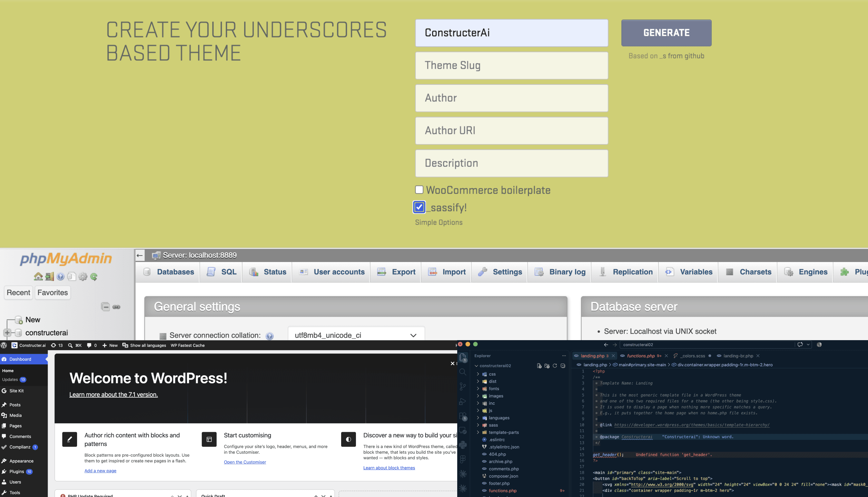
Task: Click the Python icon in VS Code activity bar
Action: [x=463, y=445]
